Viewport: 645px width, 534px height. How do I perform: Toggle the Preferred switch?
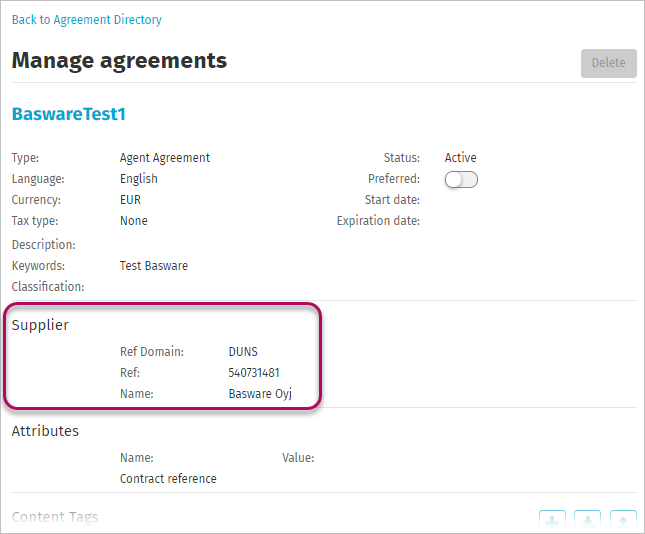(x=461, y=179)
